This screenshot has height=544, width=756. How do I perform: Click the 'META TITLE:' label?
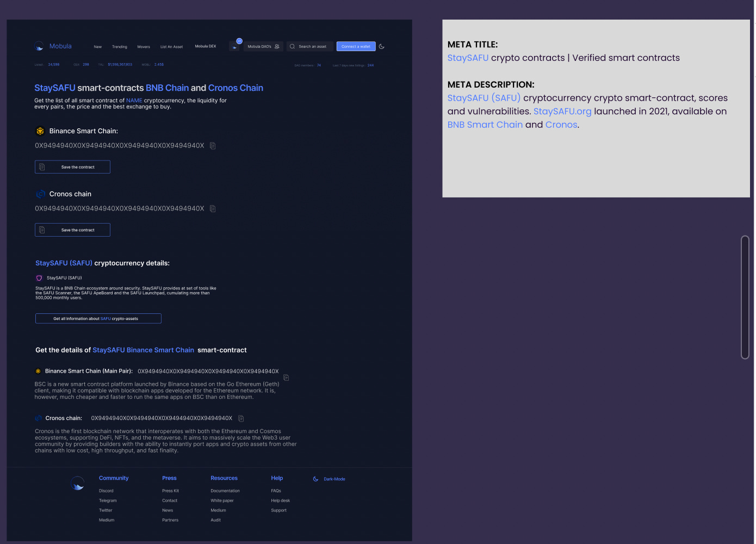[x=473, y=45]
